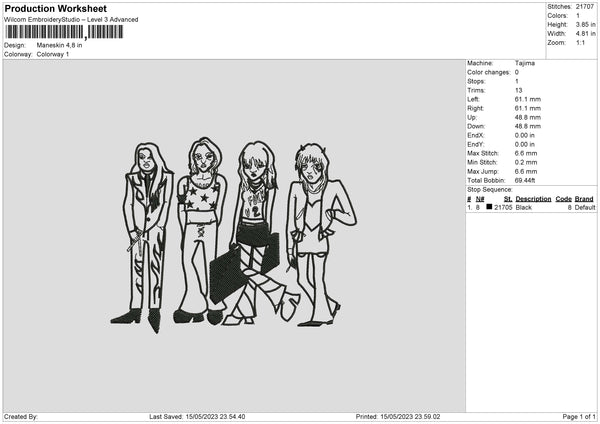The height and width of the screenshot is (424, 600).
Task: Click the Machine: label
Action: (x=480, y=63)
